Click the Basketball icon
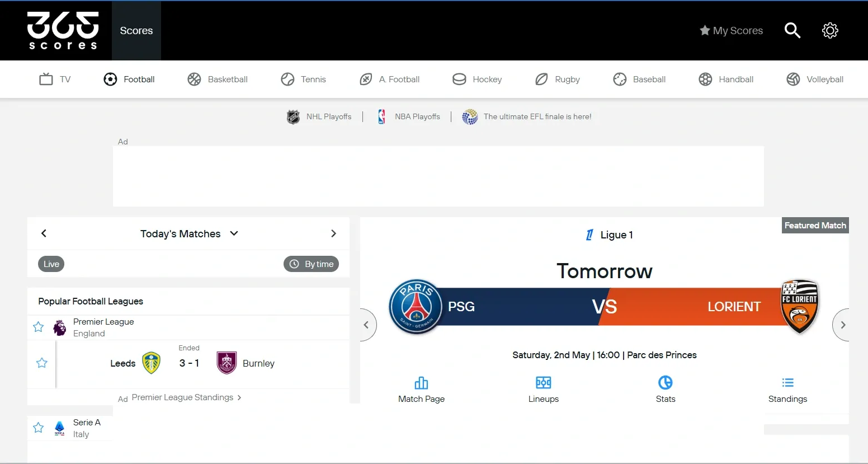Viewport: 868px width, 464px height. pos(194,79)
